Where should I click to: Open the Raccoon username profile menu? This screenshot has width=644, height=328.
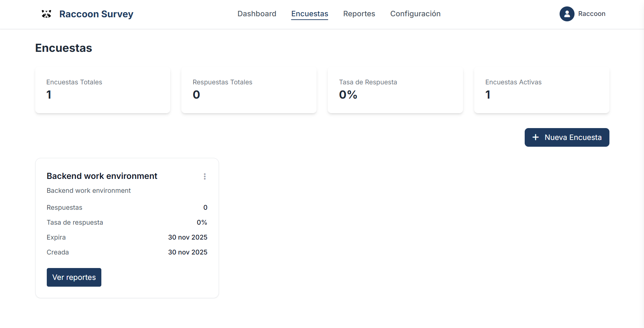click(591, 14)
